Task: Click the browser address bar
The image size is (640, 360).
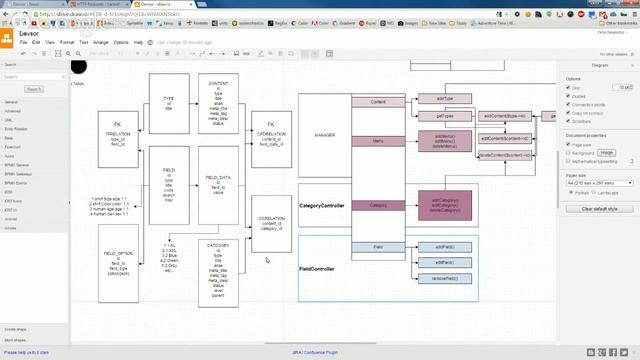Action: click(x=261, y=14)
